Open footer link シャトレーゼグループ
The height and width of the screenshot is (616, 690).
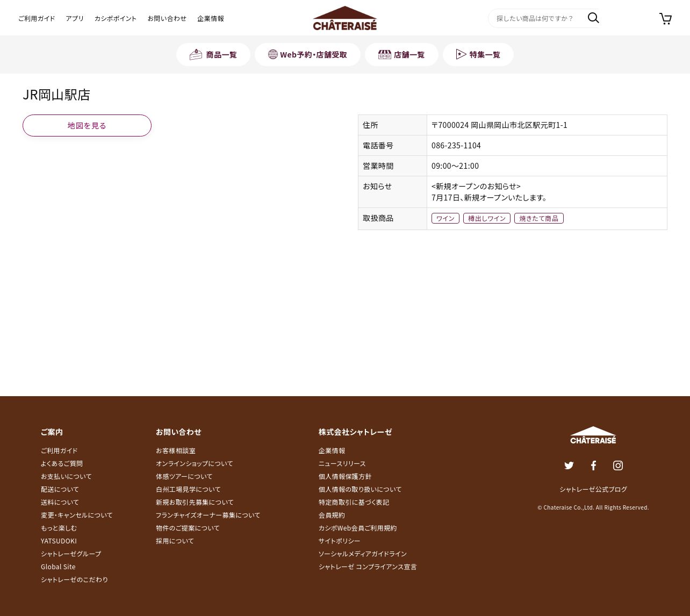pos(71,554)
